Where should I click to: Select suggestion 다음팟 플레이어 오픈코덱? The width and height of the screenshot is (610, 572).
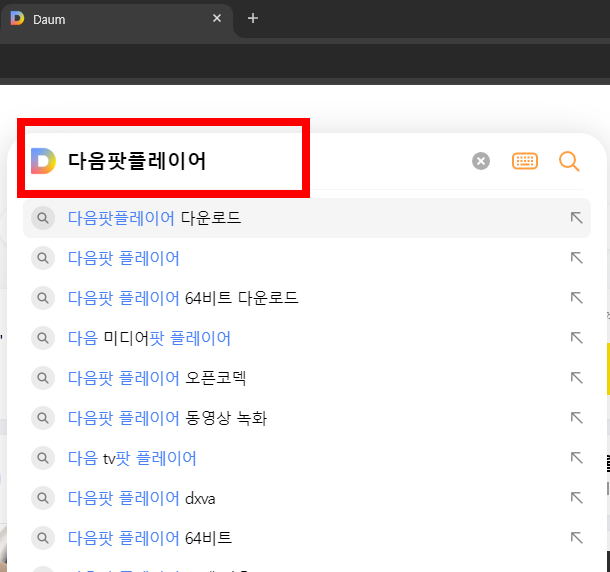tap(307, 378)
